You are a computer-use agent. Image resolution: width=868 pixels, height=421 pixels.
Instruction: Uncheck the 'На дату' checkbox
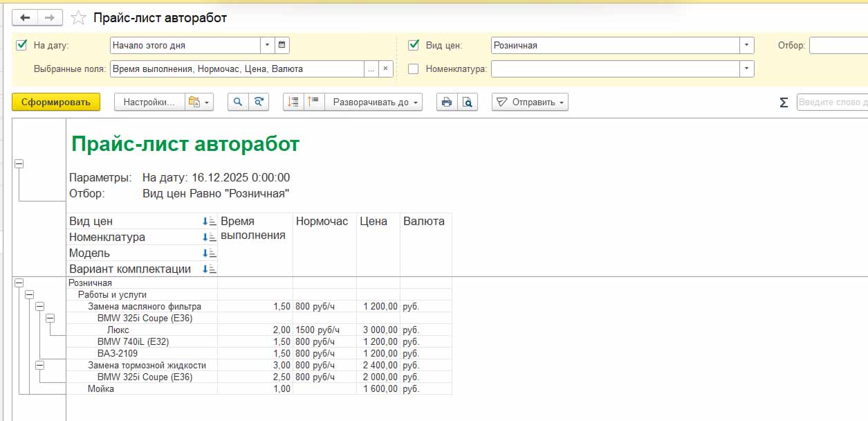tap(21, 46)
